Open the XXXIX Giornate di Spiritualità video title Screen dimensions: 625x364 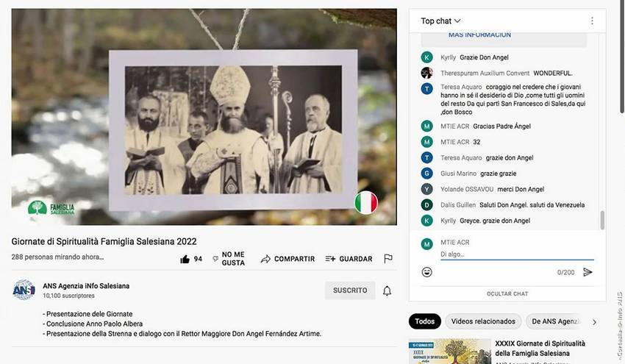pos(540,348)
